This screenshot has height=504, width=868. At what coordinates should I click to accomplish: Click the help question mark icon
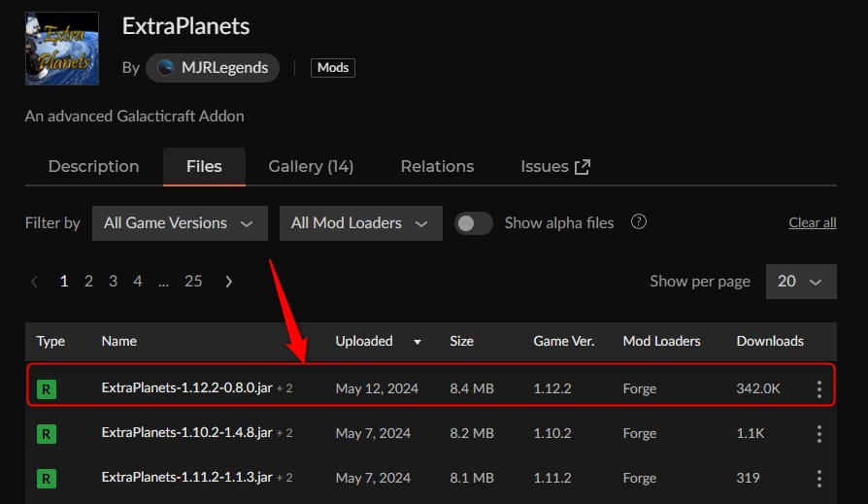[639, 222]
